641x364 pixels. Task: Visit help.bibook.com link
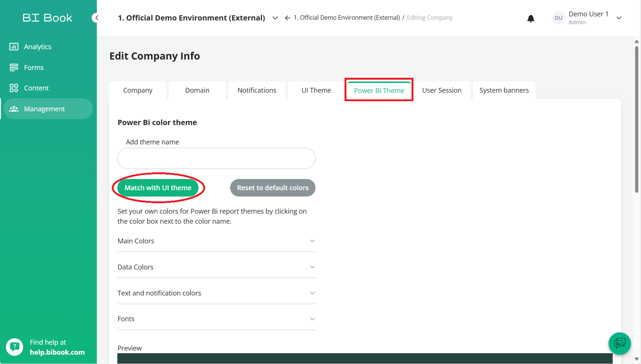point(57,352)
